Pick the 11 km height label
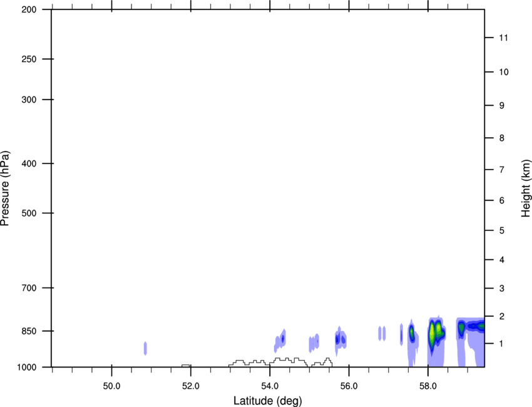This screenshot has height=407, width=532. (x=504, y=38)
